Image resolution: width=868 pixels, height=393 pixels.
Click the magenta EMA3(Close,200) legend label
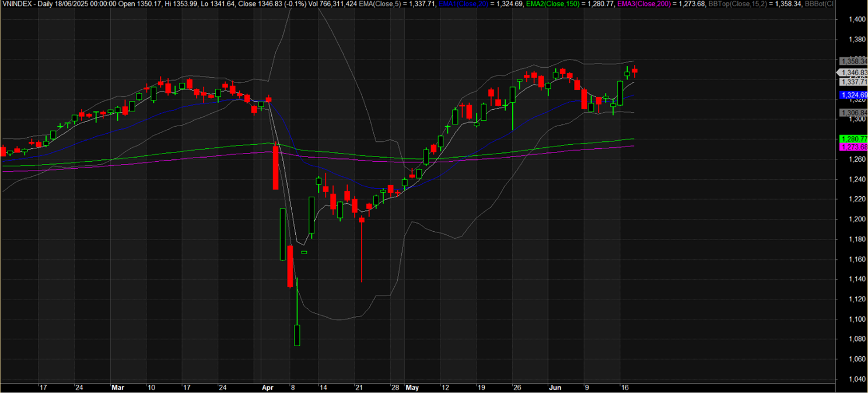pyautogui.click(x=643, y=4)
